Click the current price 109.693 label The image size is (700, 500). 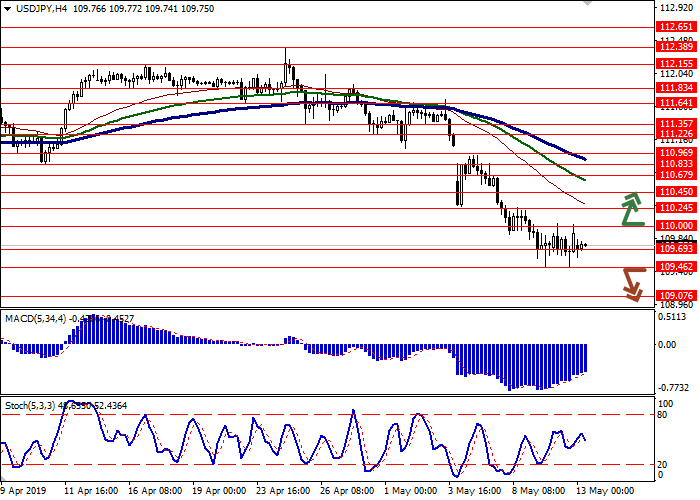click(x=675, y=248)
